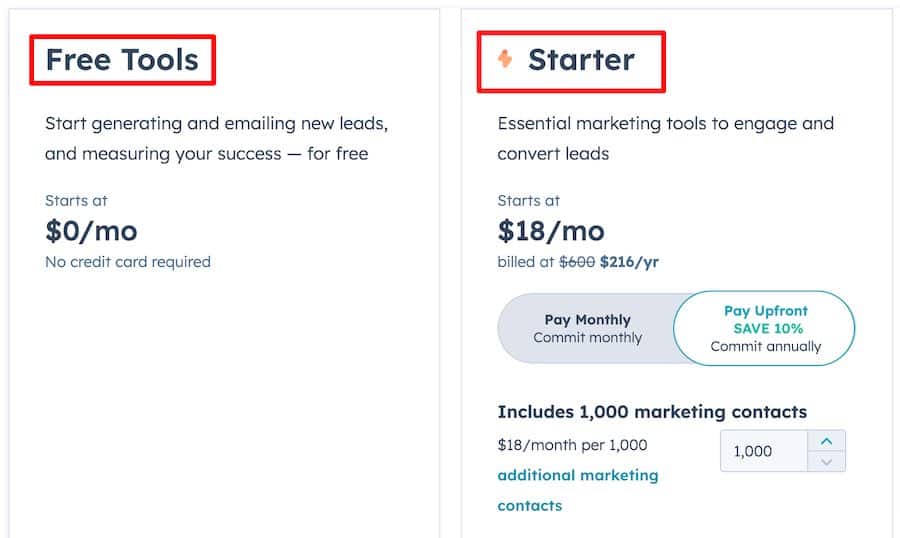Decrease marketing contacts with down arrow
Viewport: 900px width, 538px height.
(826, 462)
